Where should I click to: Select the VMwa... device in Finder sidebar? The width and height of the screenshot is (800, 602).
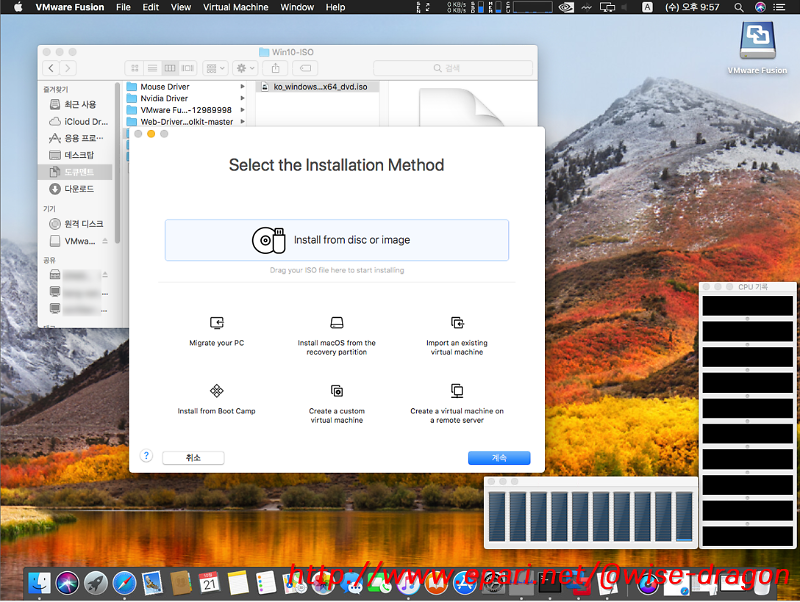click(x=75, y=241)
